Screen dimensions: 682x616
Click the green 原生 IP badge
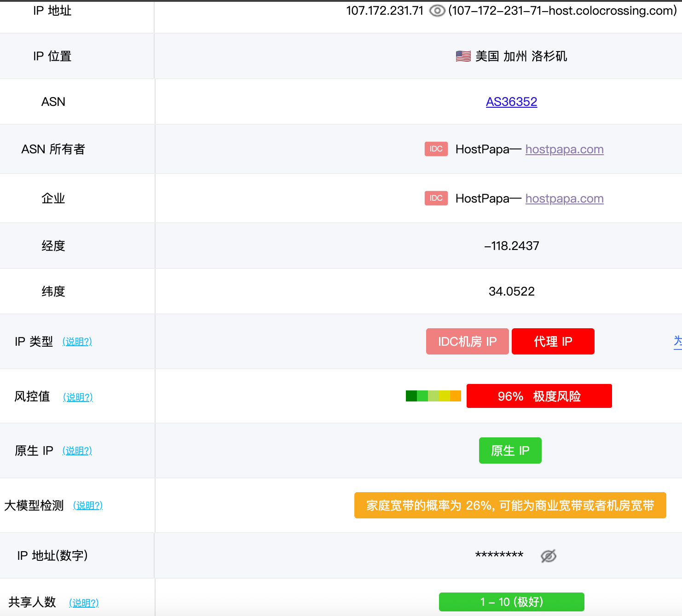(x=510, y=451)
